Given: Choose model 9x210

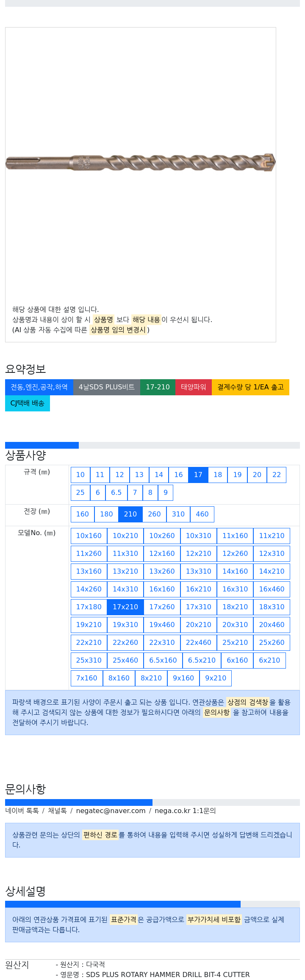Looking at the screenshot, I should pos(216,678).
